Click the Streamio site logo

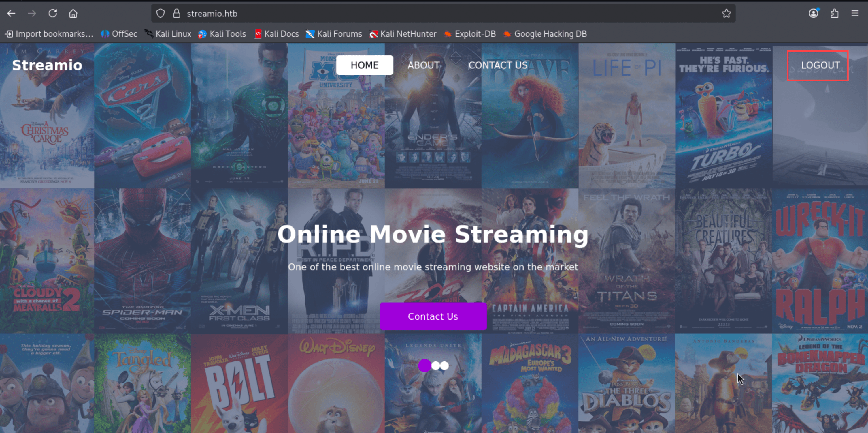point(47,65)
